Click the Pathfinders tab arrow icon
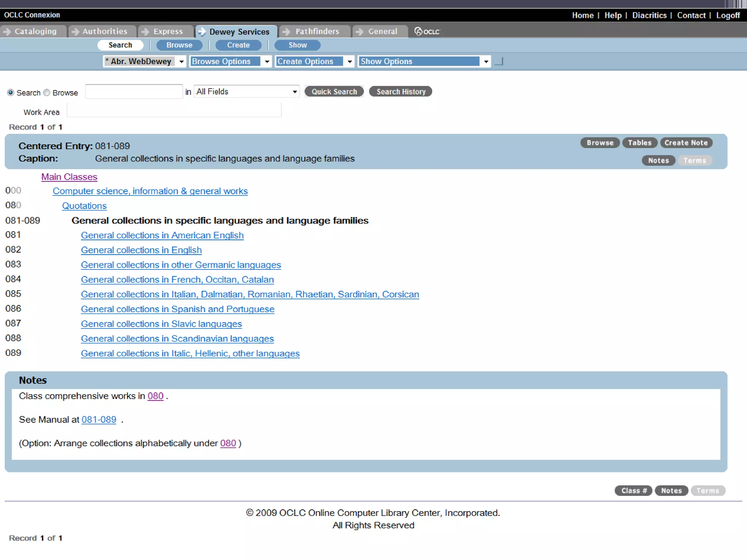 tap(286, 32)
